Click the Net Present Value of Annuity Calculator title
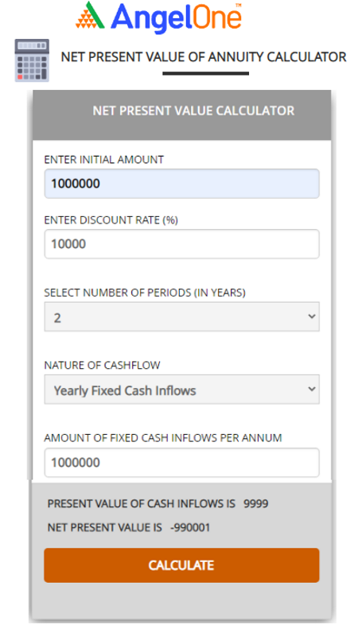358x644 pixels. 204,56
